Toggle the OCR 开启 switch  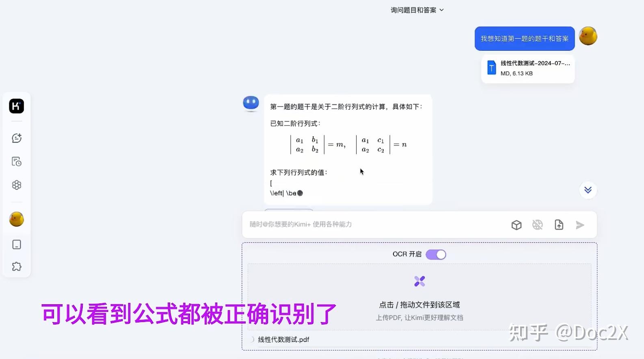436,254
